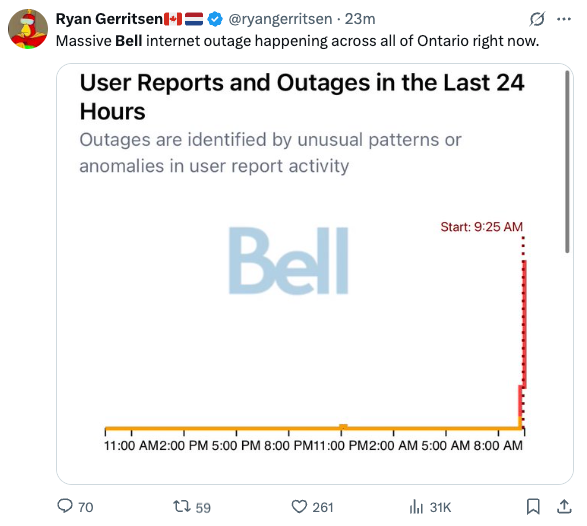The width and height of the screenshot is (587, 526).
Task: Click the 'Start: 9:25 AM' outage marker
Action: click(x=481, y=227)
